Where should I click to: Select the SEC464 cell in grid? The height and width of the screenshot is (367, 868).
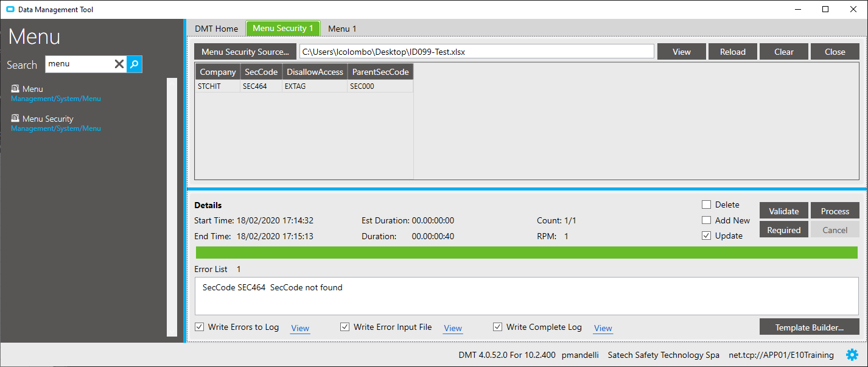coord(261,86)
